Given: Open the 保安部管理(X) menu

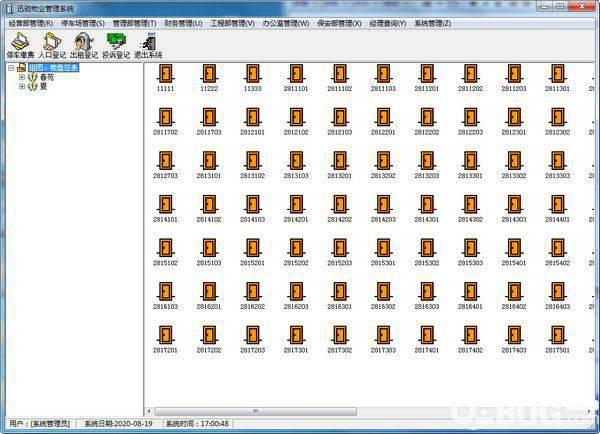Looking at the screenshot, I should (x=339, y=23).
